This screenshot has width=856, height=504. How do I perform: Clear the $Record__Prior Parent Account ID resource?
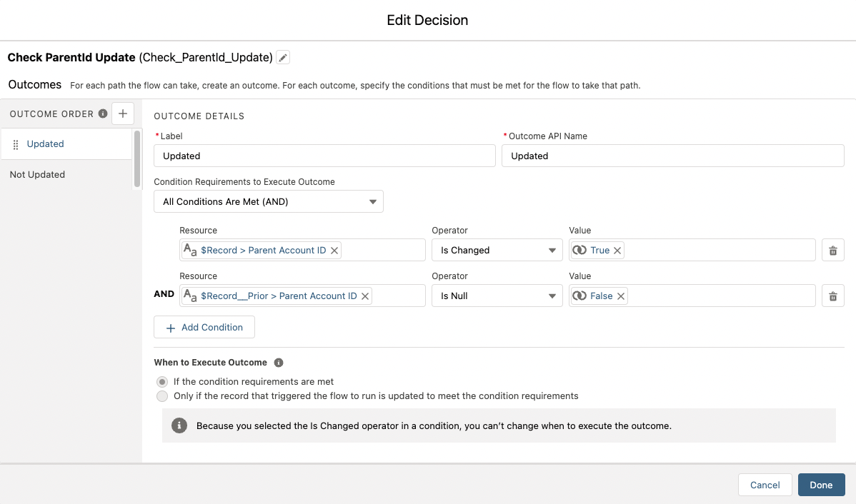[x=365, y=296]
